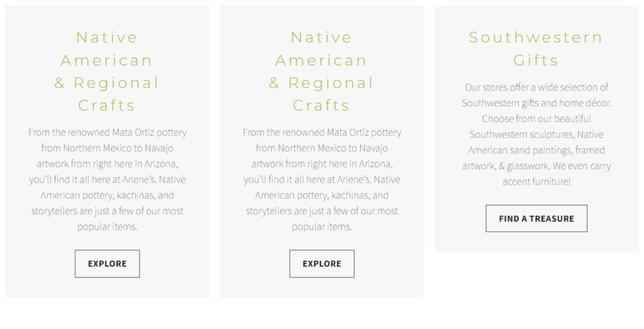The height and width of the screenshot is (329, 644).
Task: Click EXPLORE button in the leftmost card
Action: pos(107,264)
